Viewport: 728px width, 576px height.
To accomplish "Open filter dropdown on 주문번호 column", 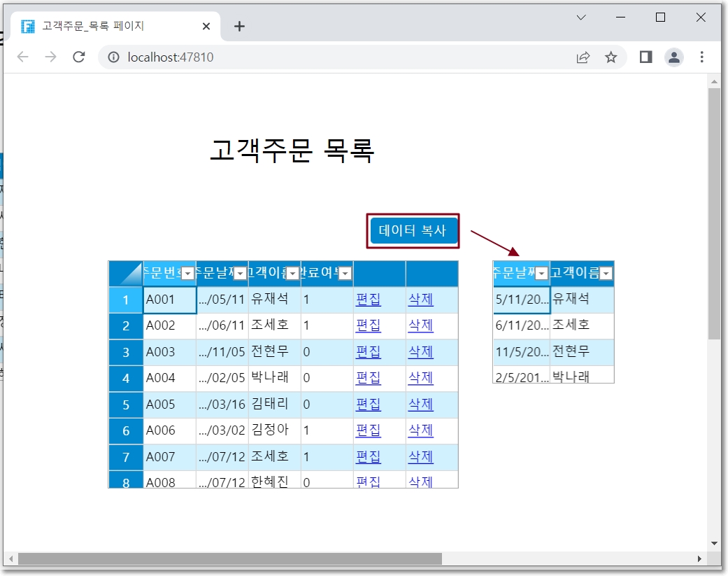I will pyautogui.click(x=187, y=274).
